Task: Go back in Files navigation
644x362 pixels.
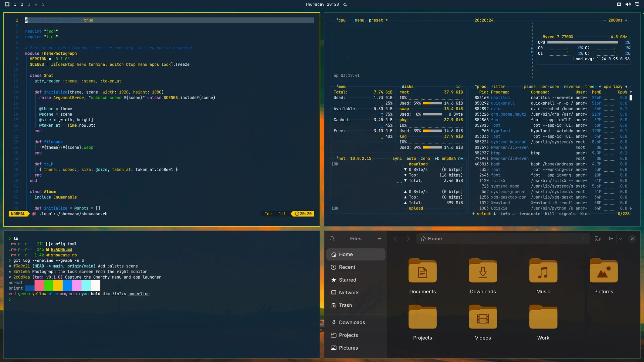Action: click(395, 239)
